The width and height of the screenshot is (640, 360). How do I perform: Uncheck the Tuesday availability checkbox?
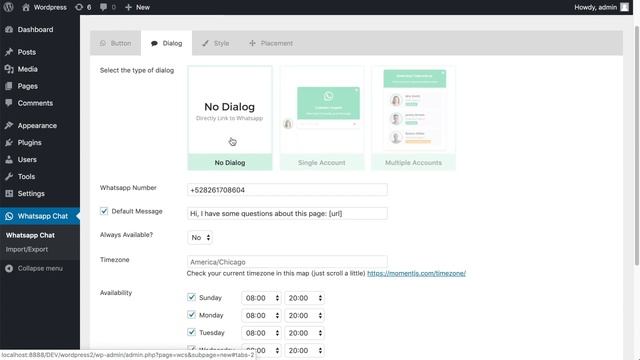point(191,332)
